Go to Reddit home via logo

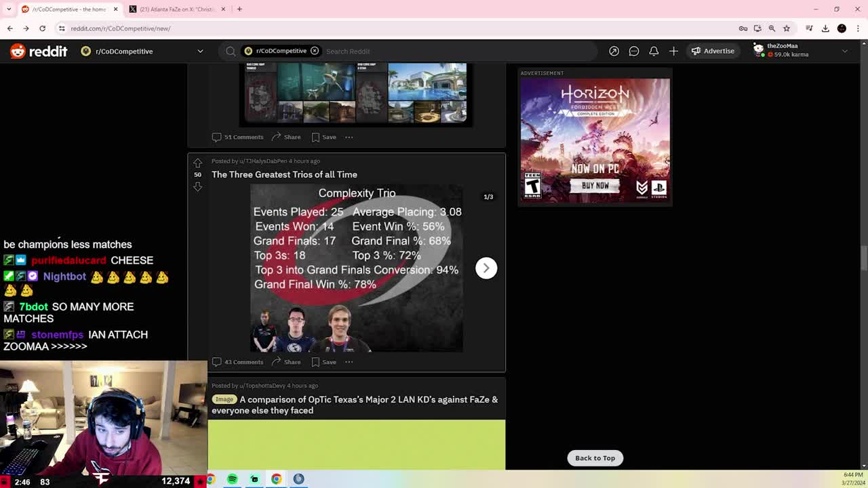click(x=39, y=51)
